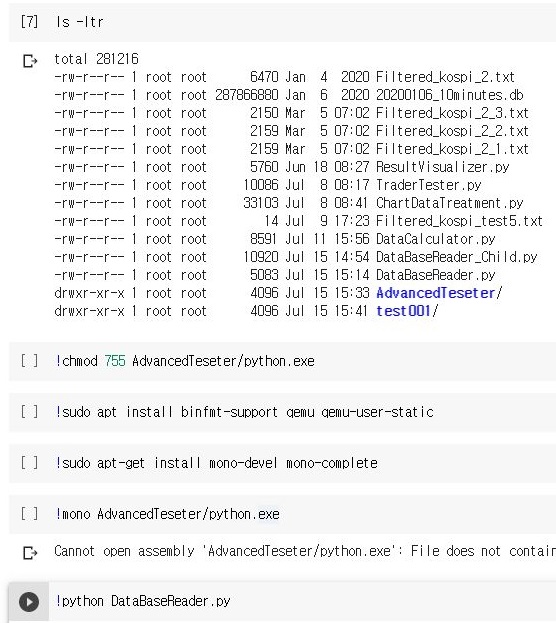556x623 pixels.
Task: Click 'TraderTester.py' file name
Action: click(429, 185)
